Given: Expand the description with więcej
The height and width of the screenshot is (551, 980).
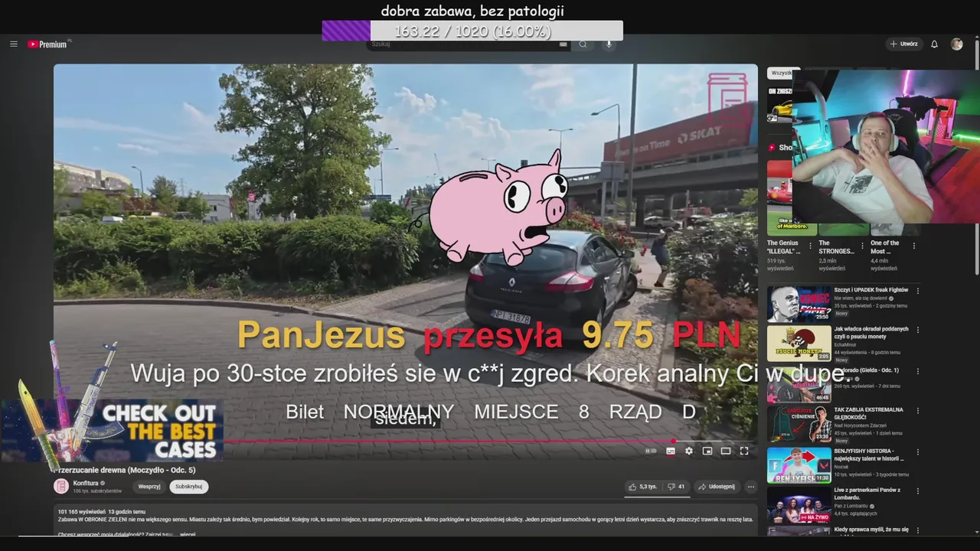Looking at the screenshot, I should click(188, 535).
